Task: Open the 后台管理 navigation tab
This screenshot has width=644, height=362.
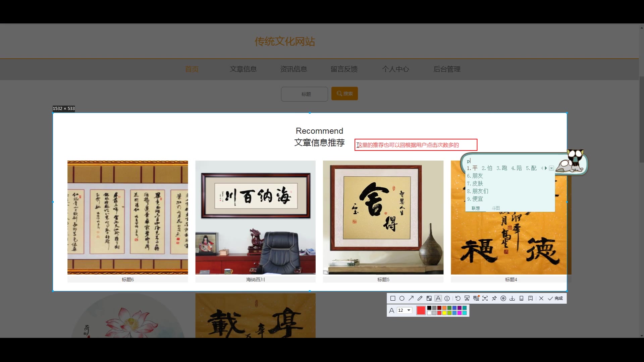Action: 447,69
